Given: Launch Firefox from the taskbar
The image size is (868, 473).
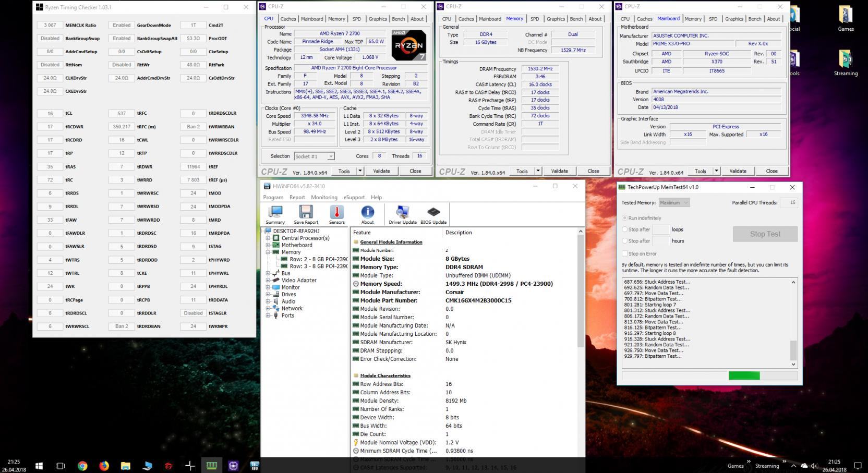Looking at the screenshot, I should tap(104, 466).
